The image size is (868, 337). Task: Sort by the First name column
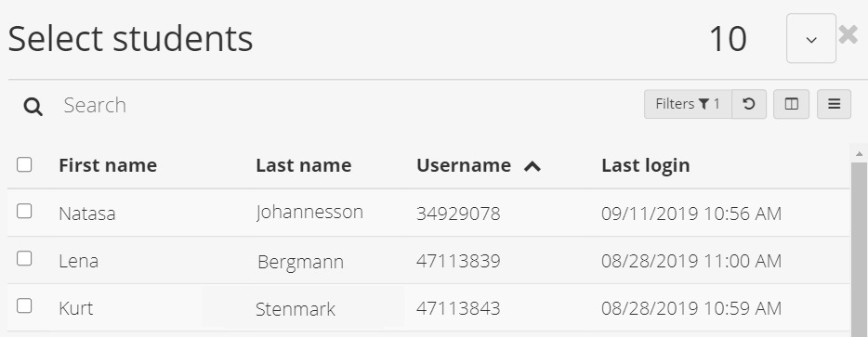coord(108,165)
